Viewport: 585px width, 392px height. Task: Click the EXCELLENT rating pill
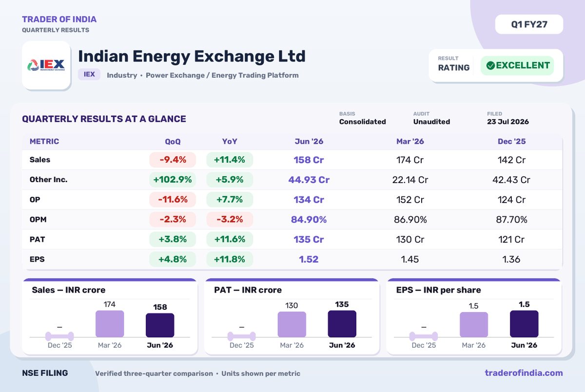pos(517,65)
